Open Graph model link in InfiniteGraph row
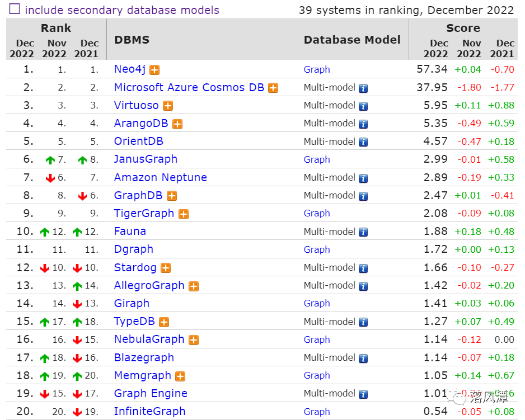525x420 pixels. [317, 412]
